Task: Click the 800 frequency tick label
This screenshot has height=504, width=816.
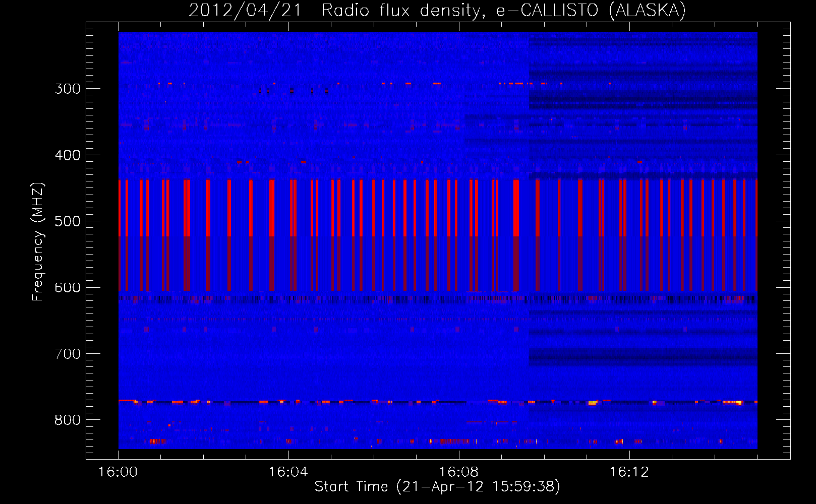Action: [68, 420]
